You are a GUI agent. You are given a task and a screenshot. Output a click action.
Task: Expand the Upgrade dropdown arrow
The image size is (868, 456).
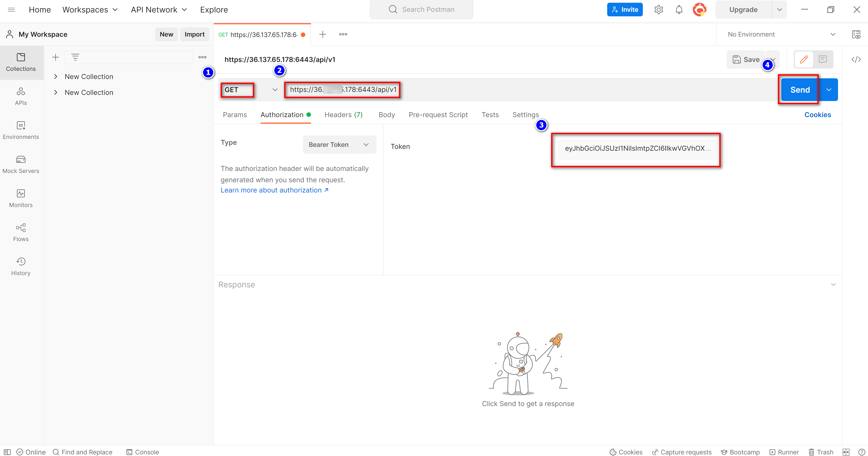[x=779, y=10]
